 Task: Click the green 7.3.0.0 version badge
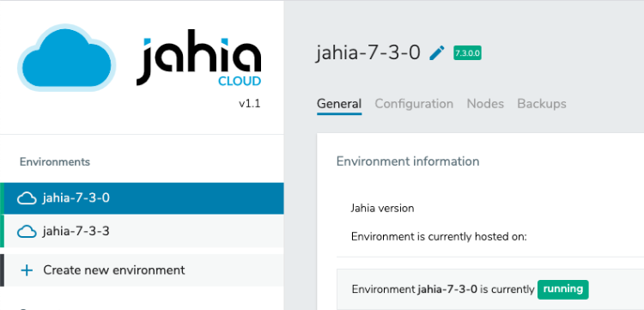467,53
